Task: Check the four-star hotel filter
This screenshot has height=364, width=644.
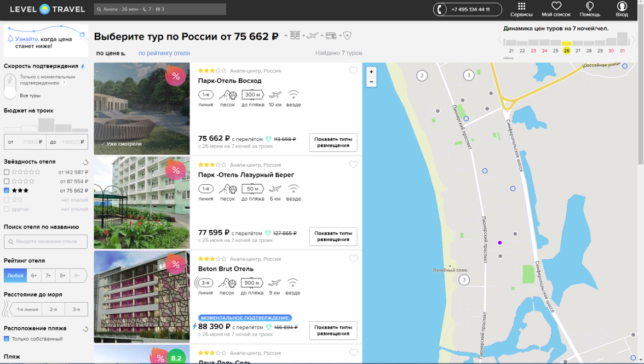Action: pyautogui.click(x=7, y=181)
